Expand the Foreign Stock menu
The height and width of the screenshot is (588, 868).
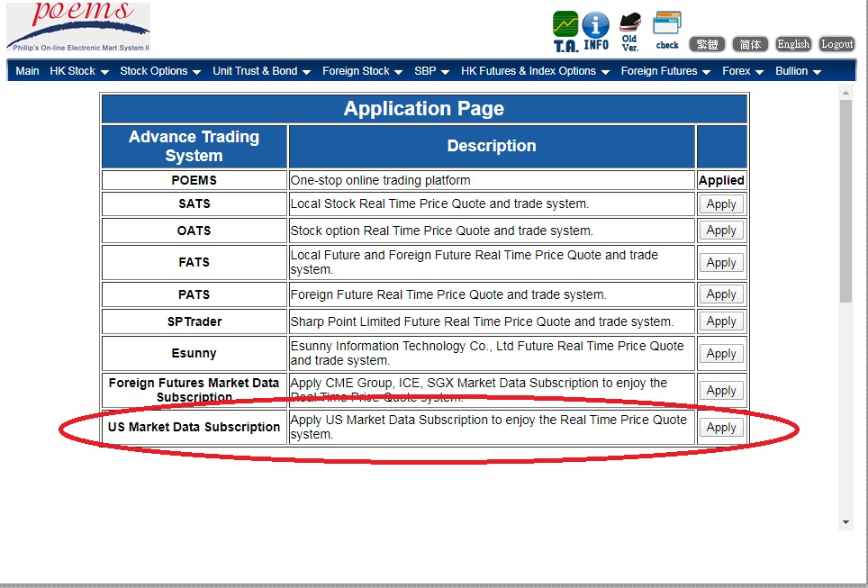pyautogui.click(x=362, y=71)
